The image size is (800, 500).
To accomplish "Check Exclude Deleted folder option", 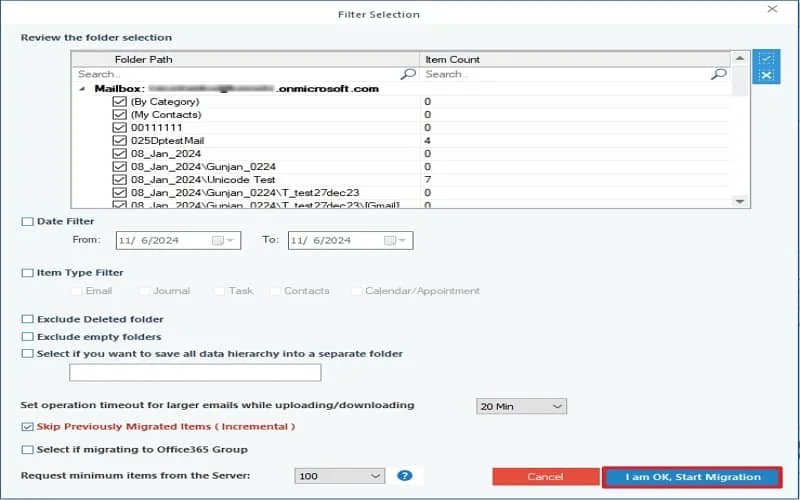I will click(28, 319).
